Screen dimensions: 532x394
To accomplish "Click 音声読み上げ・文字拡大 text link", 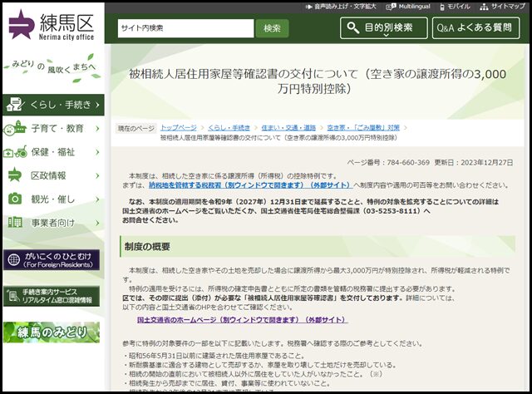I will coord(345,7).
